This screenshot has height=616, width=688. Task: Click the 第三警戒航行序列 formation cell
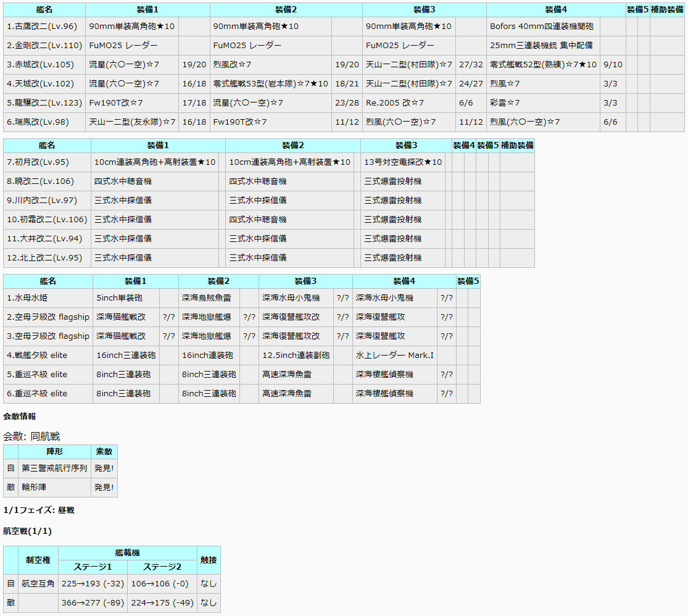[54, 468]
